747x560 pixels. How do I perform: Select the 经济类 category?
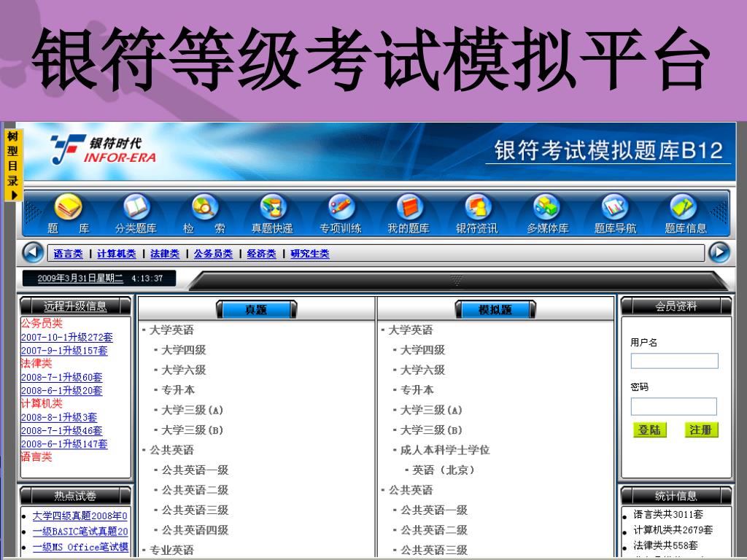pos(262,254)
